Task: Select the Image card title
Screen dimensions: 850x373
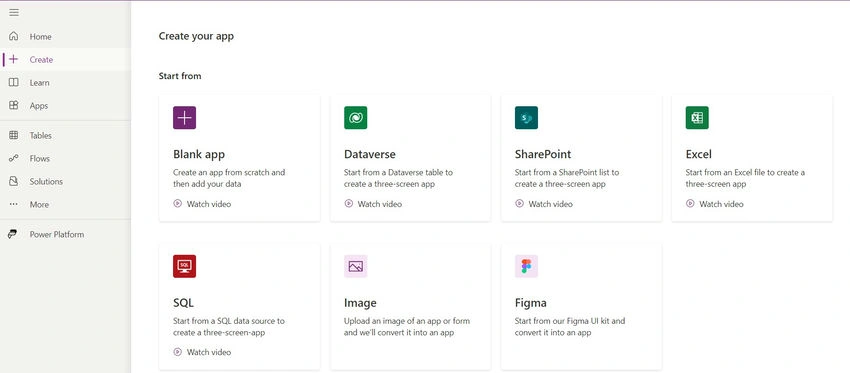Action: [360, 303]
